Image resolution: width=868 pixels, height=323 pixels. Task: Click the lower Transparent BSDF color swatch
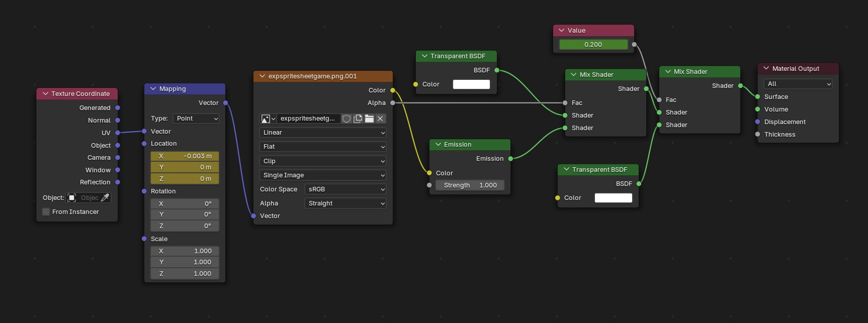(614, 198)
